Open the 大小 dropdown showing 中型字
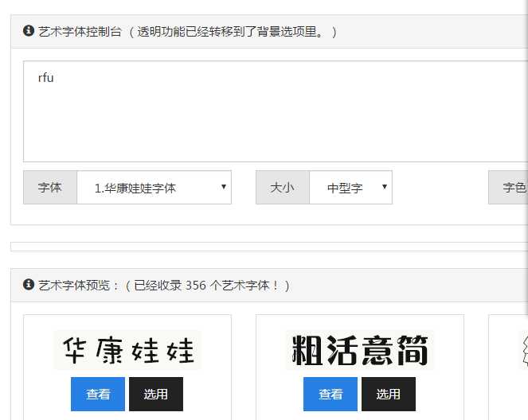The width and height of the screenshot is (528, 420). tap(351, 187)
